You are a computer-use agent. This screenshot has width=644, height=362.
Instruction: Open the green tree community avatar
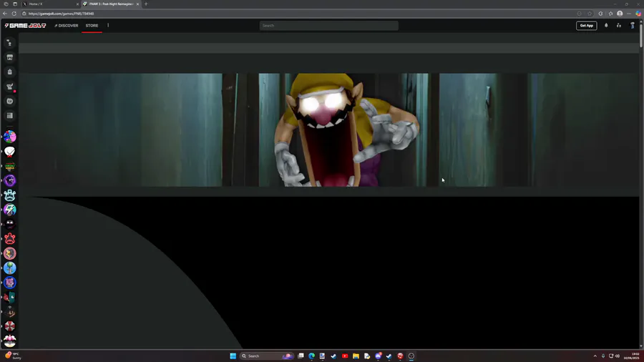tap(10, 268)
